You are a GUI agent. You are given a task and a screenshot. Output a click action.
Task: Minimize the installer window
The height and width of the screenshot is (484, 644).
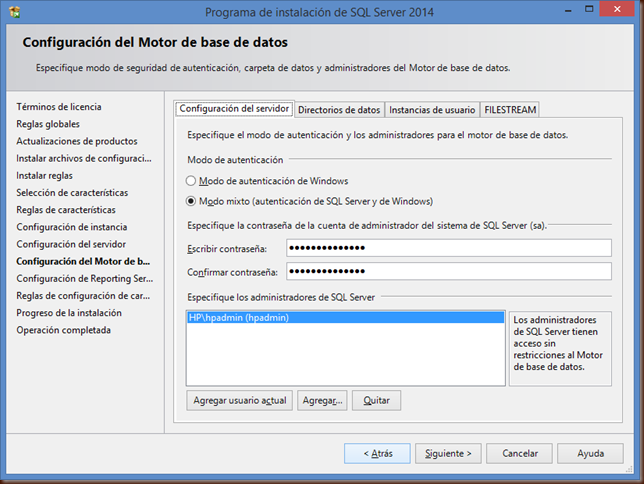[x=568, y=10]
